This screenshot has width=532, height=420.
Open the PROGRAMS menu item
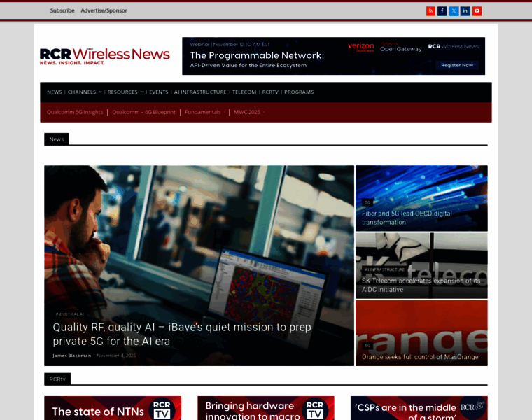pos(299,92)
